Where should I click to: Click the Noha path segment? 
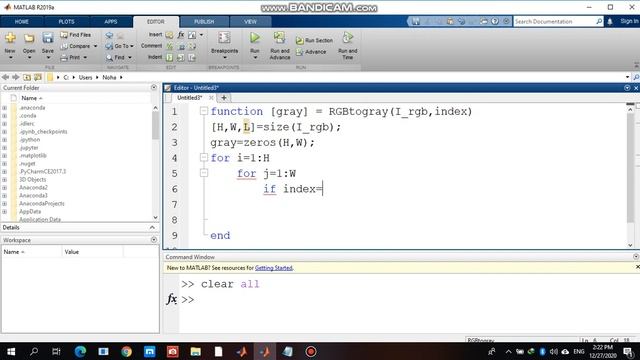[x=109, y=77]
